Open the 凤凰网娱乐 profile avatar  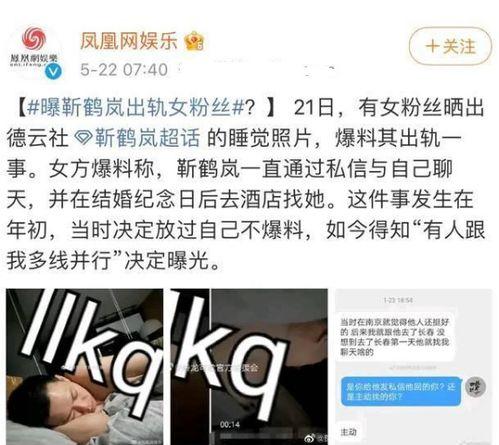34,51
